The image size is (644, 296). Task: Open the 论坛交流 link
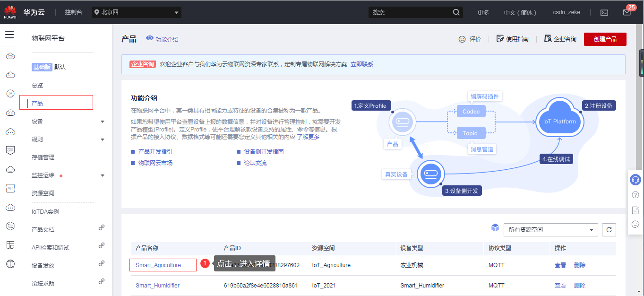coord(255,163)
